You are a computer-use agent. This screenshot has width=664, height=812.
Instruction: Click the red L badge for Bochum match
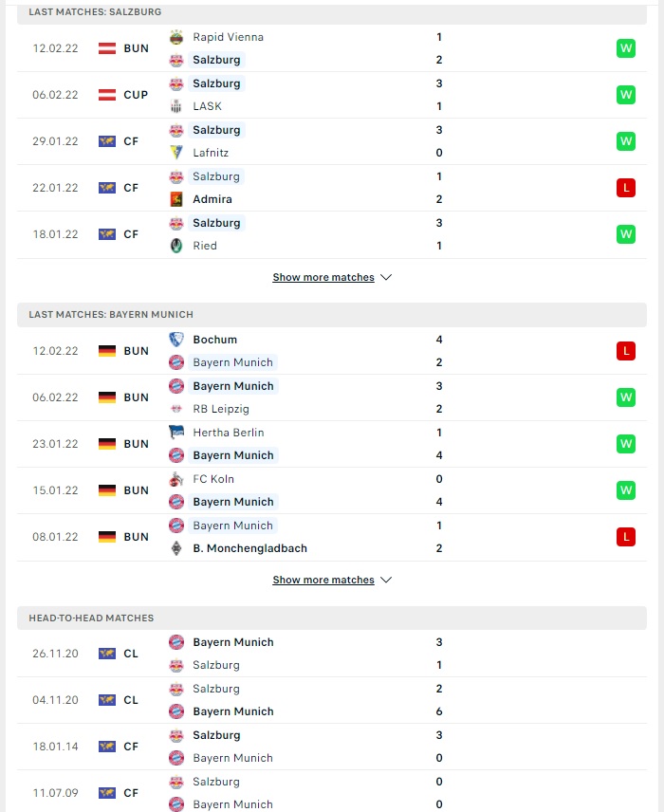[626, 351]
